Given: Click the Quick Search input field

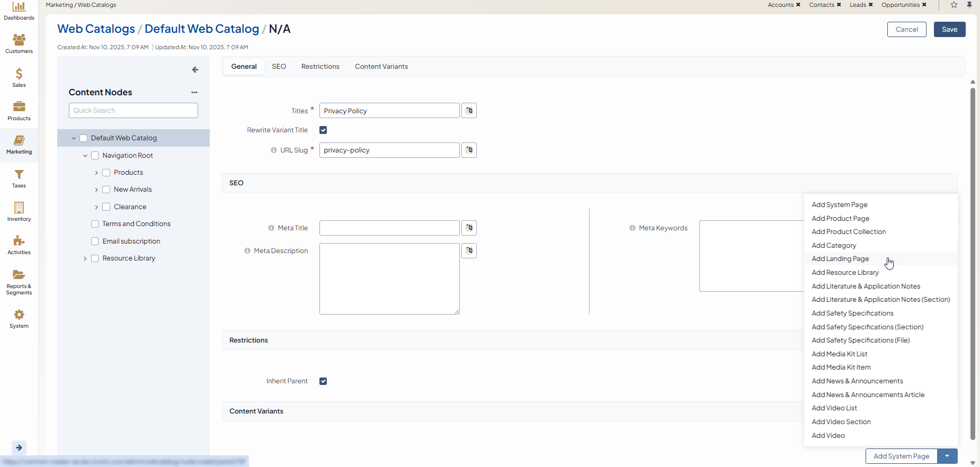Looking at the screenshot, I should tap(133, 111).
